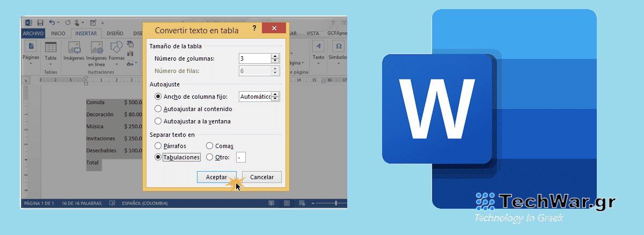Select Autoajustar al contenido option

[158, 109]
